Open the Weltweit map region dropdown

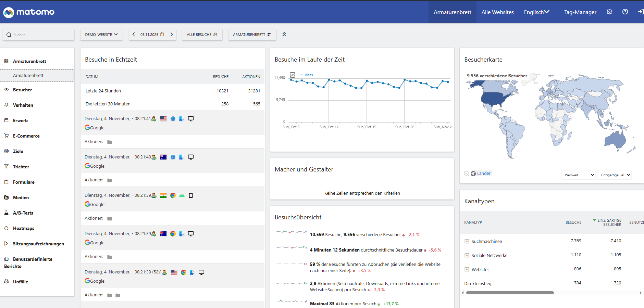coord(579,175)
